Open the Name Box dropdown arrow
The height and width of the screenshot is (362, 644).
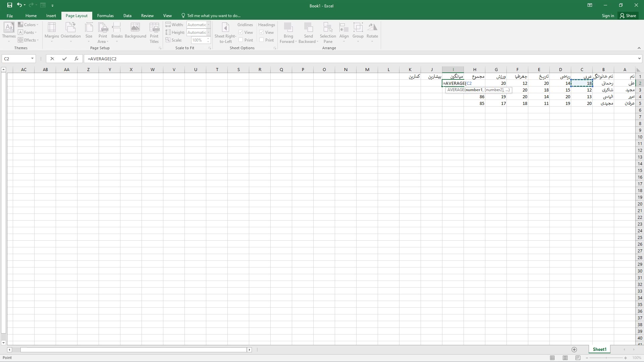point(32,59)
